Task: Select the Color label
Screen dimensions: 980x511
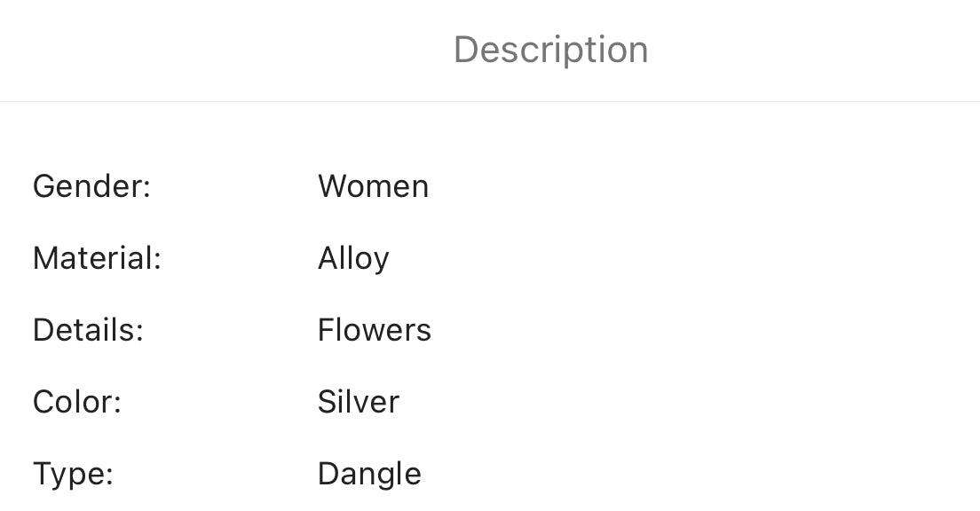Action: point(77,402)
